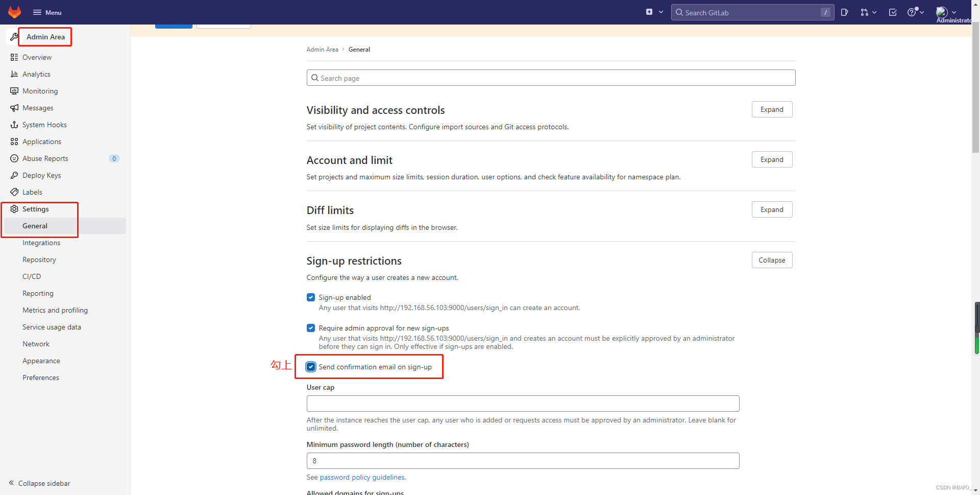
Task: Click Admin Area breadcrumb link
Action: point(322,50)
